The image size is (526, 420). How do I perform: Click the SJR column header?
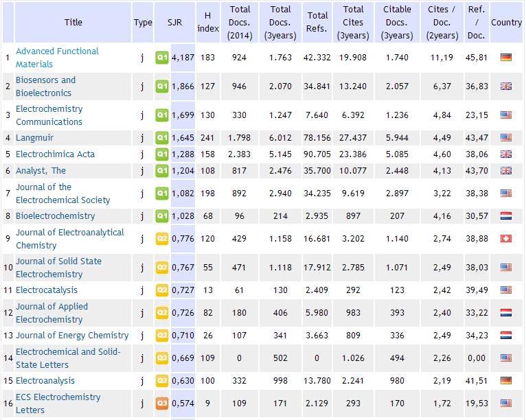(x=174, y=23)
